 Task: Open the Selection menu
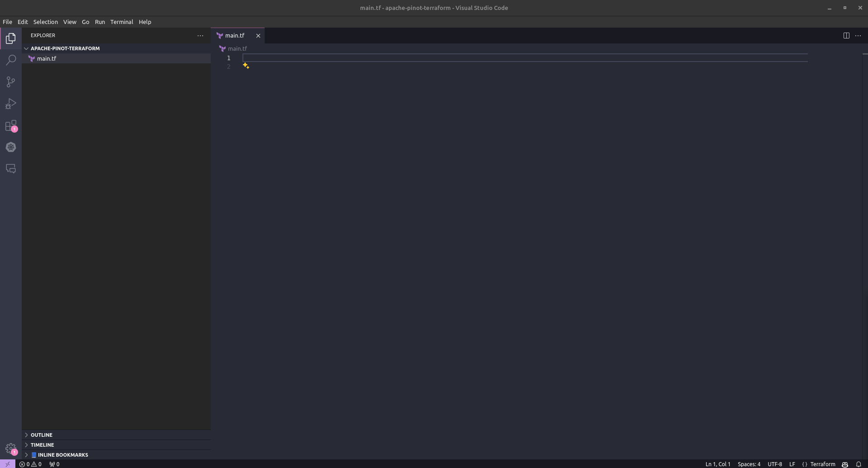click(46, 22)
